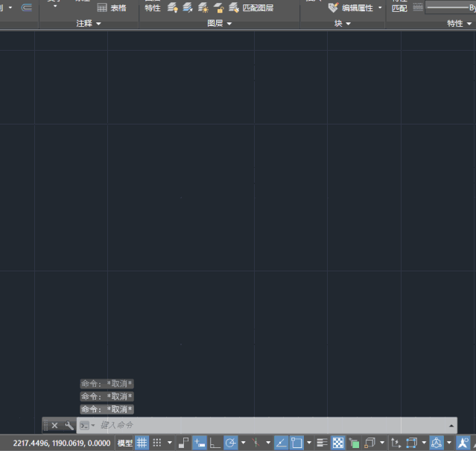Grab the command line move grip
The height and width of the screenshot is (451, 476).
tap(46, 425)
